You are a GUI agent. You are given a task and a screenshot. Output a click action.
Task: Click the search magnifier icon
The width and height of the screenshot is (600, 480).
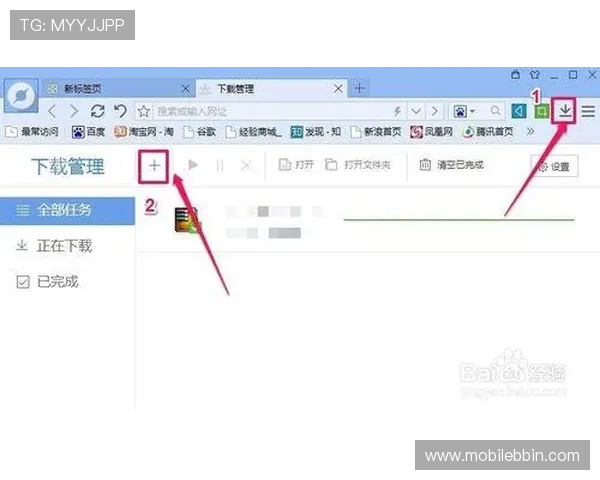(495, 111)
